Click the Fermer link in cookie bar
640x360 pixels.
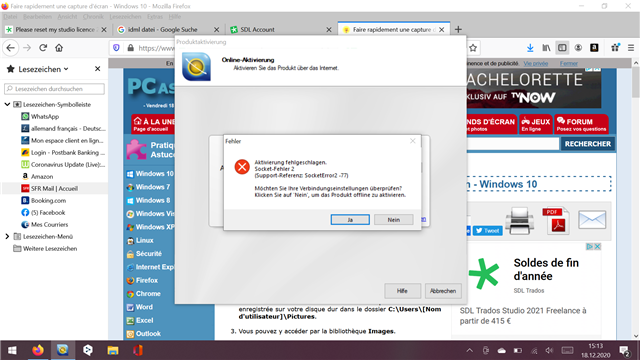[x=569, y=63]
